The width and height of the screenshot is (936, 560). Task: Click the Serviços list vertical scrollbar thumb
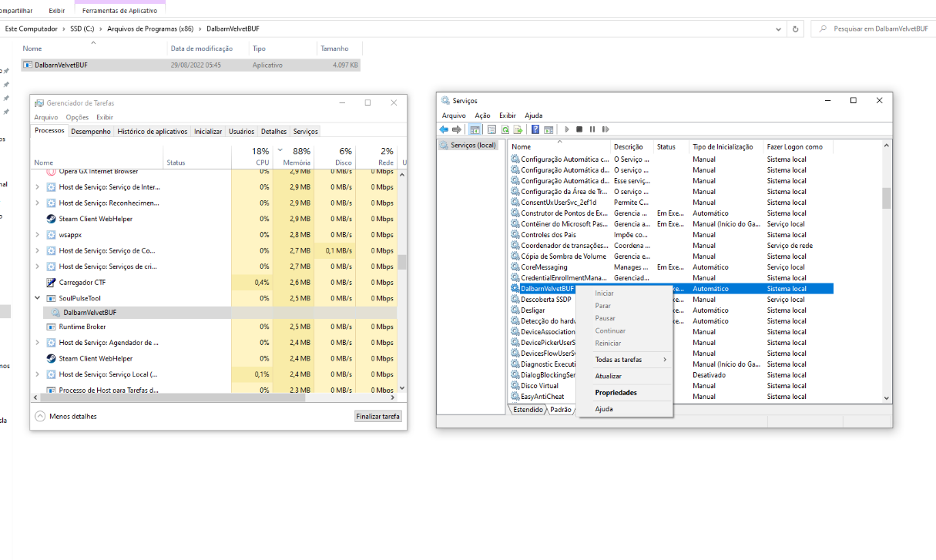point(886,198)
